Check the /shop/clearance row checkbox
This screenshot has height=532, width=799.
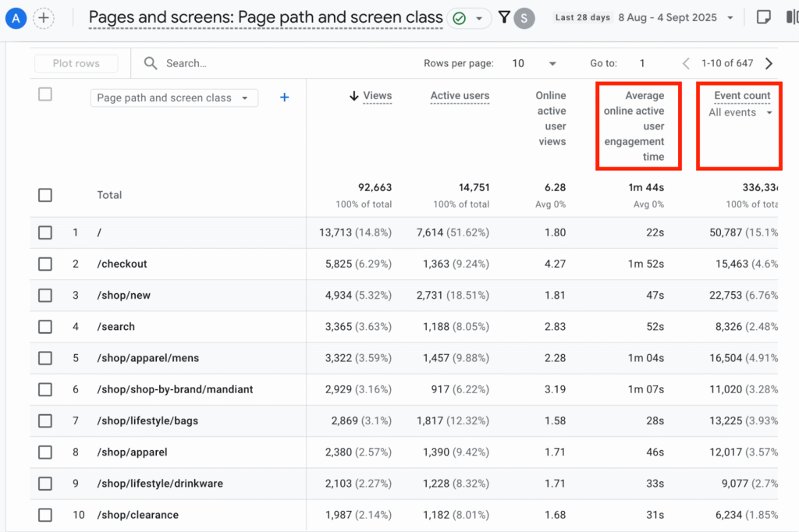(x=45, y=515)
